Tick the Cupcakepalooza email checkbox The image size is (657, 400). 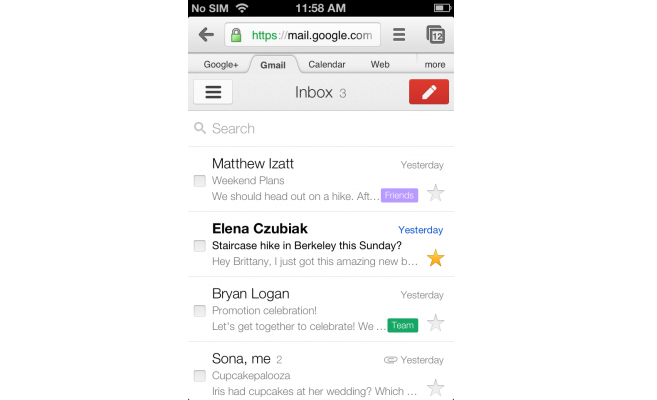pyautogui.click(x=199, y=376)
